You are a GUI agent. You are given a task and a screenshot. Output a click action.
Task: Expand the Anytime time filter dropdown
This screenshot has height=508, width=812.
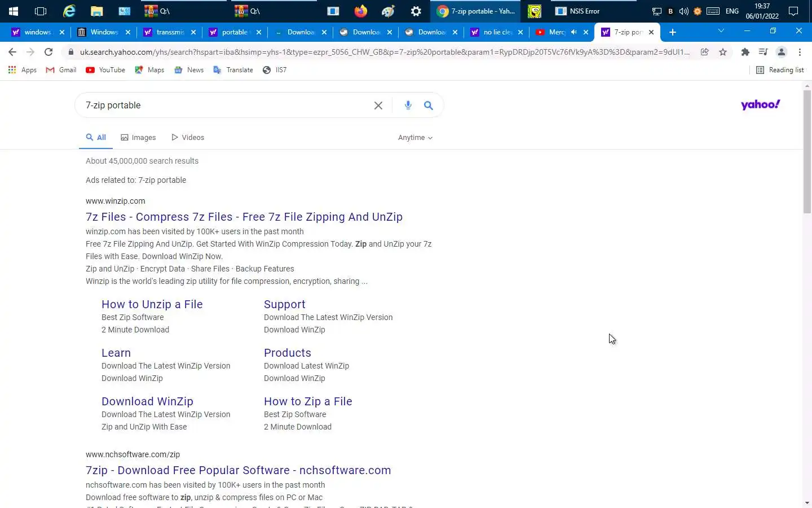pyautogui.click(x=415, y=138)
